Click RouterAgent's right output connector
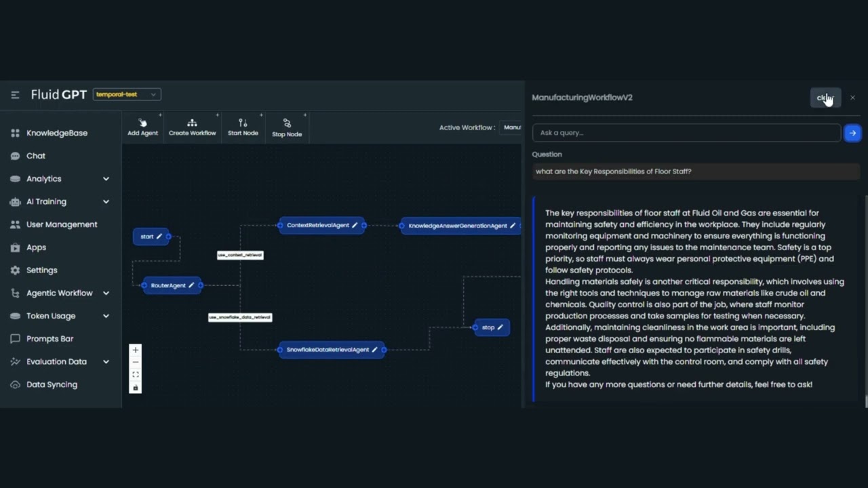The height and width of the screenshot is (488, 868). [x=201, y=285]
